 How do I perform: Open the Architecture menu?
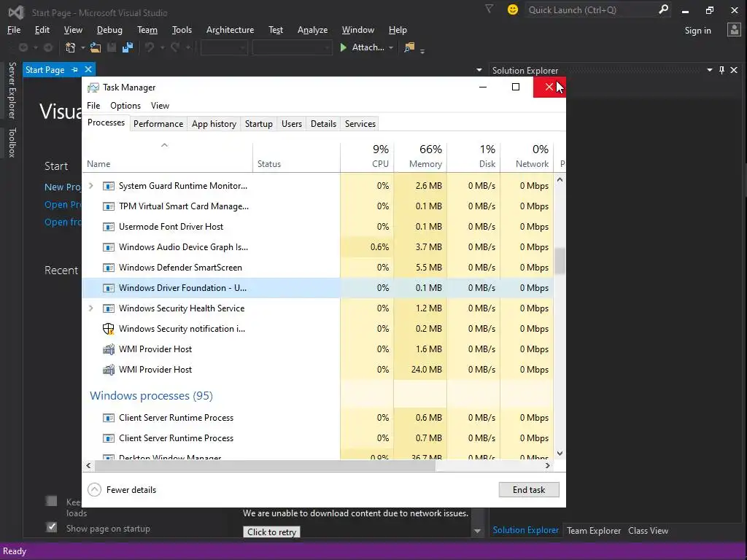coord(230,30)
